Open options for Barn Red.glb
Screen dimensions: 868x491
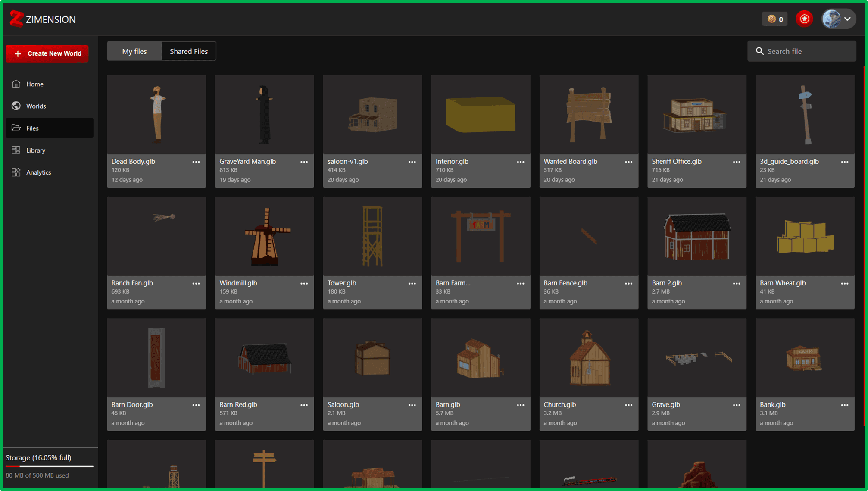tap(304, 405)
